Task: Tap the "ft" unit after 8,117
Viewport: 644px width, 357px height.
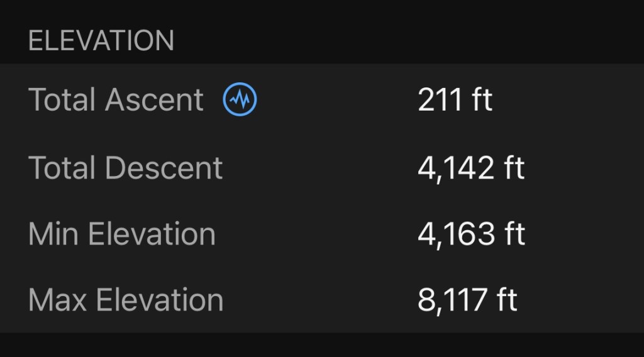Action: (x=505, y=300)
